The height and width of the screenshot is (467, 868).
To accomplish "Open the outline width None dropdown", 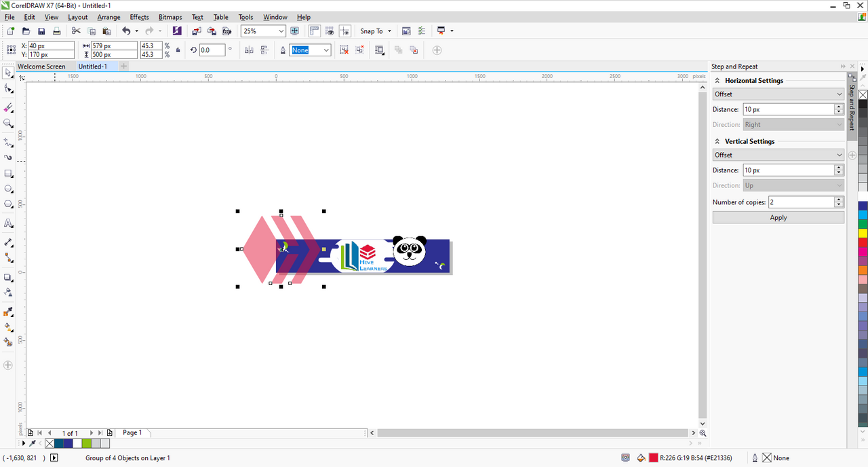I will [x=326, y=50].
